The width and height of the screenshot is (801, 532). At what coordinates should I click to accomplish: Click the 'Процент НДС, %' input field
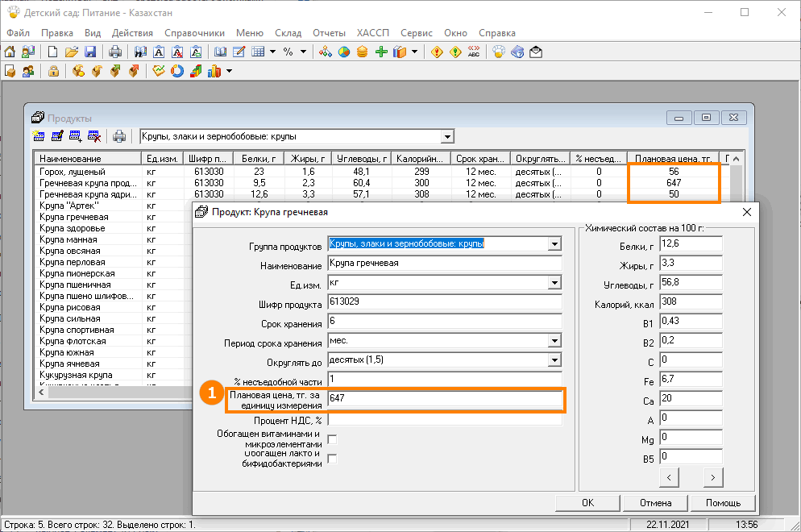445,420
